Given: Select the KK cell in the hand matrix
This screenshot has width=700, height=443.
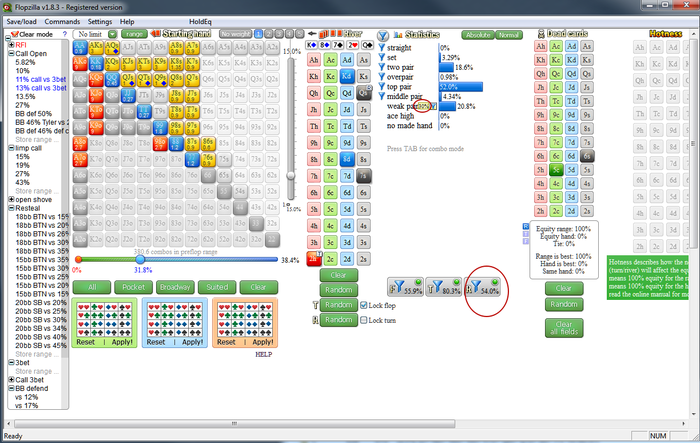Looking at the screenshot, I should click(96, 63).
